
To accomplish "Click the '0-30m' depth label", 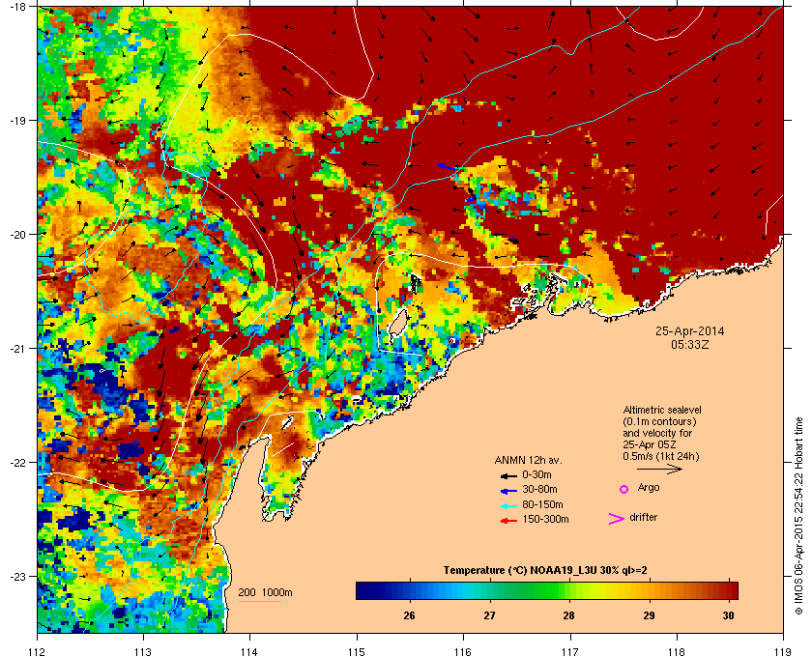I will coord(537,474).
